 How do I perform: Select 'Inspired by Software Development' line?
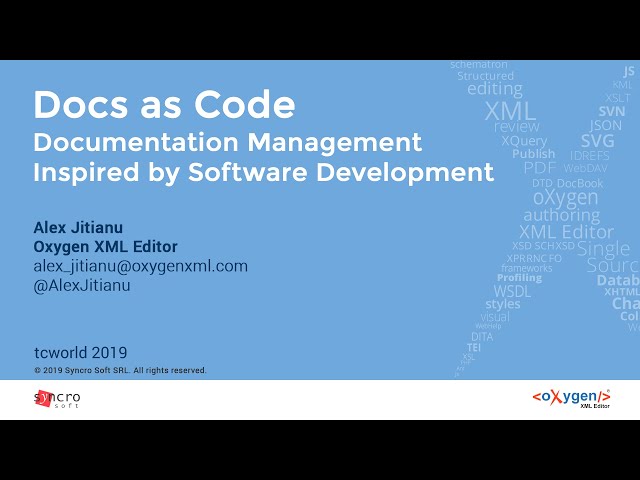point(264,172)
